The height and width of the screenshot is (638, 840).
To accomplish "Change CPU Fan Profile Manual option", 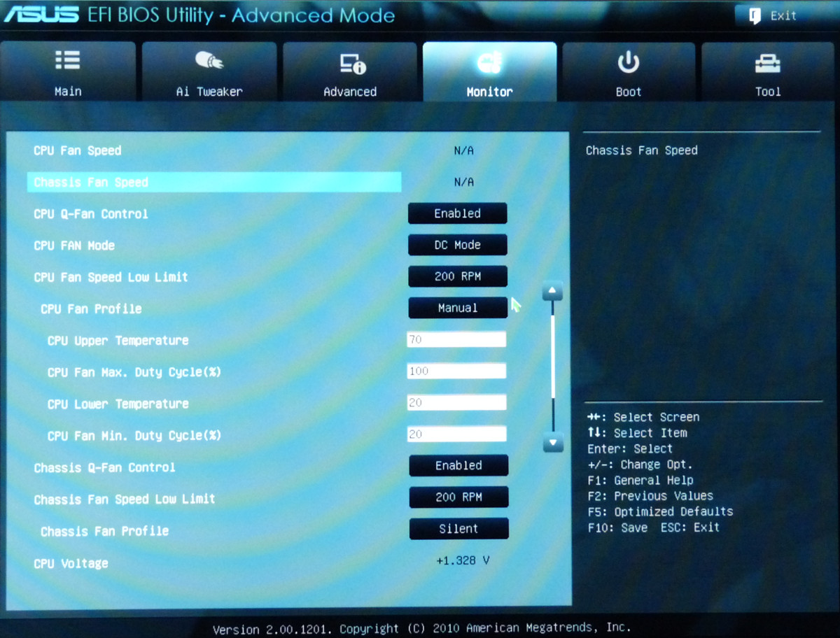I will (458, 308).
